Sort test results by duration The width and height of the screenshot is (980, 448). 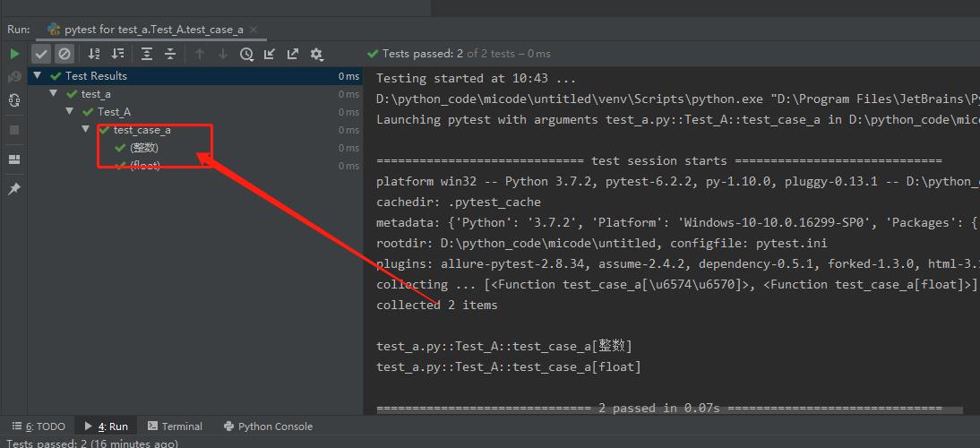pos(117,55)
